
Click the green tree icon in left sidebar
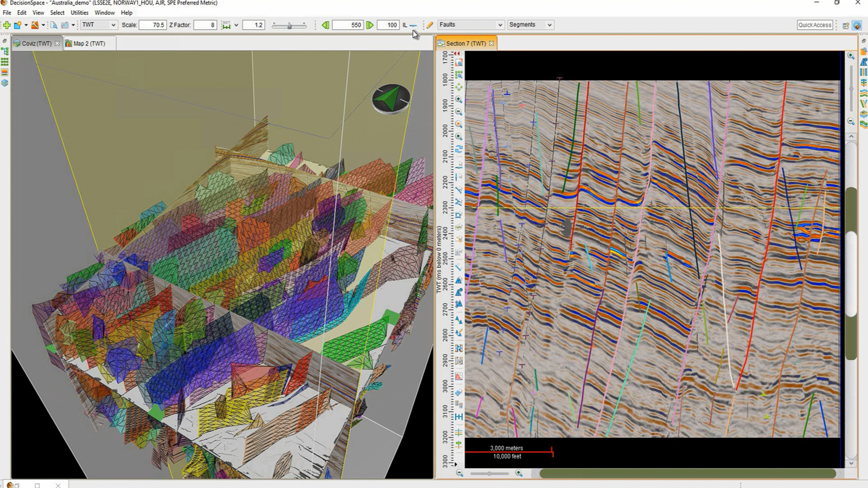(x=5, y=52)
